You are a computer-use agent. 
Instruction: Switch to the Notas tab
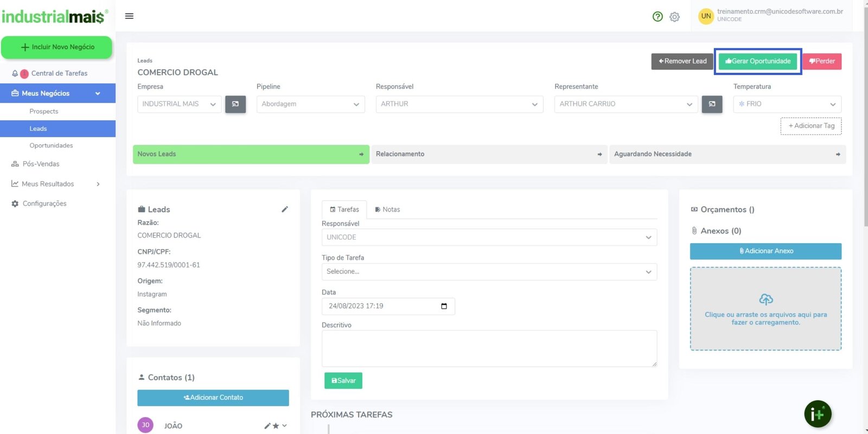click(387, 209)
